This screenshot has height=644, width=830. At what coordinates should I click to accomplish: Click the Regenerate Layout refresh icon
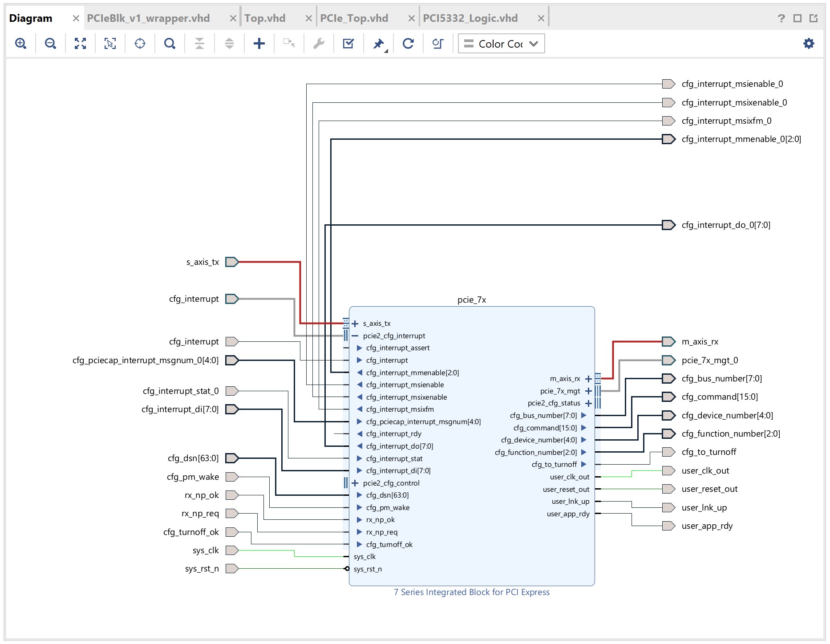tap(408, 44)
